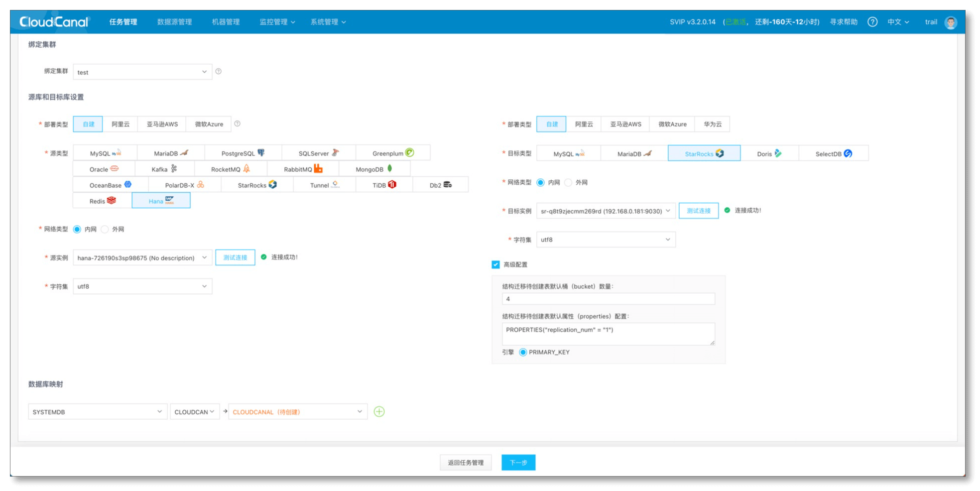Image resolution: width=980 pixels, height=491 pixels.
Task: Click the green plus add mapping icon
Action: (379, 412)
